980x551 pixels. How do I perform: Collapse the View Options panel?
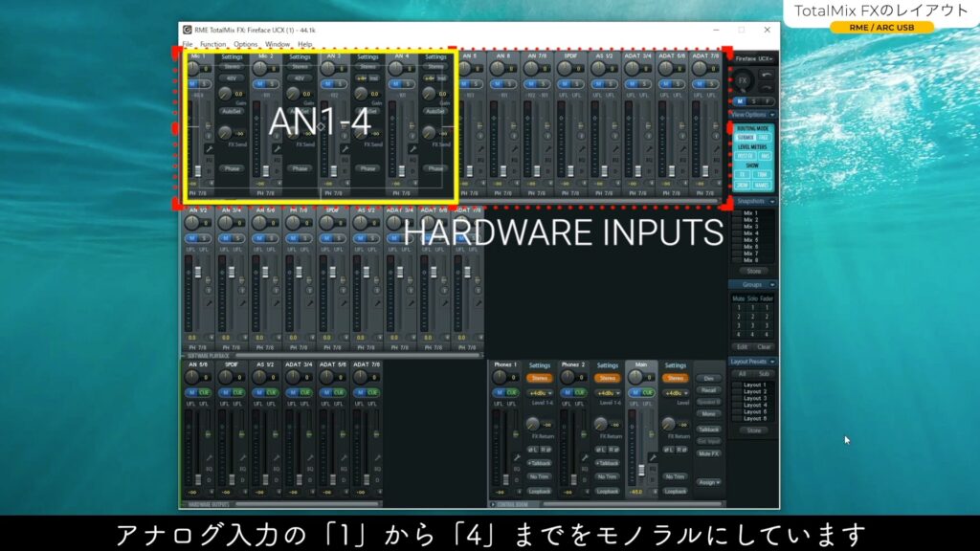pyautogui.click(x=772, y=115)
